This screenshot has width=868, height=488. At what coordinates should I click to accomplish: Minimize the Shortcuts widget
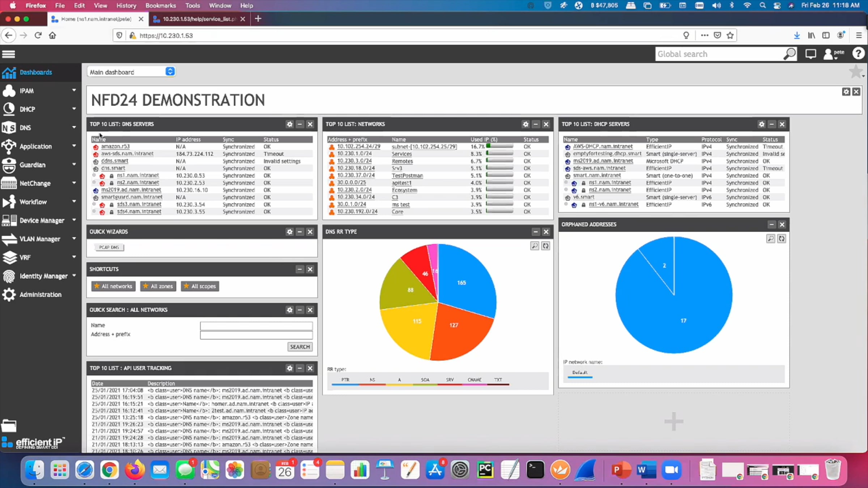click(299, 269)
